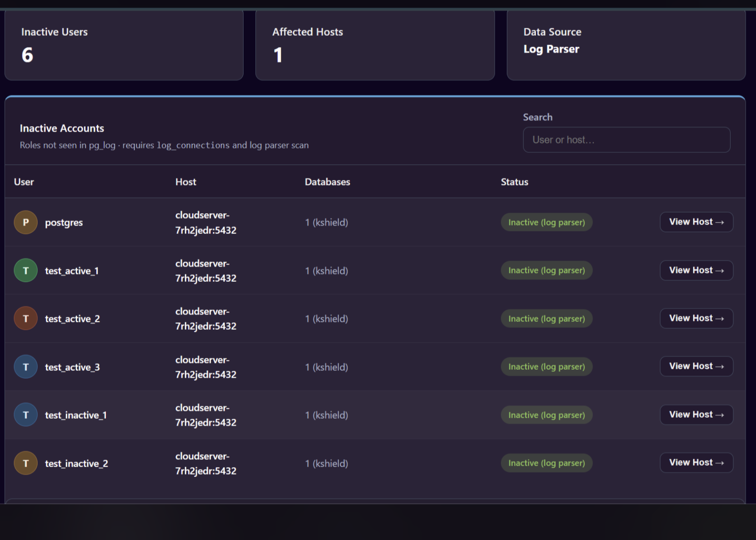Click the test_active_2 avatar icon
Screen dimensions: 756x540
[26, 318]
